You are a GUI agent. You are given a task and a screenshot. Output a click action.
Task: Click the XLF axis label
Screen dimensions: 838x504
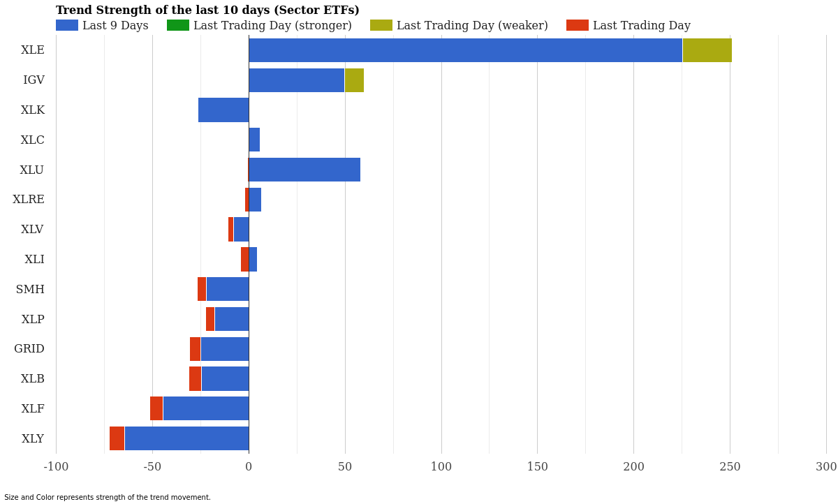pyautogui.click(x=33, y=409)
